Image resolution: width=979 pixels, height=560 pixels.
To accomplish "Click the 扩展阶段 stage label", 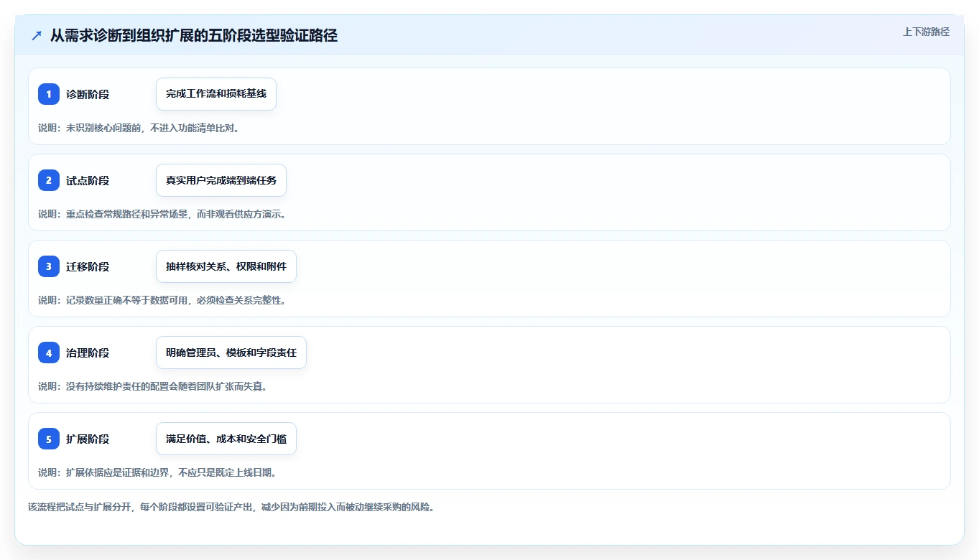I will coord(88,439).
